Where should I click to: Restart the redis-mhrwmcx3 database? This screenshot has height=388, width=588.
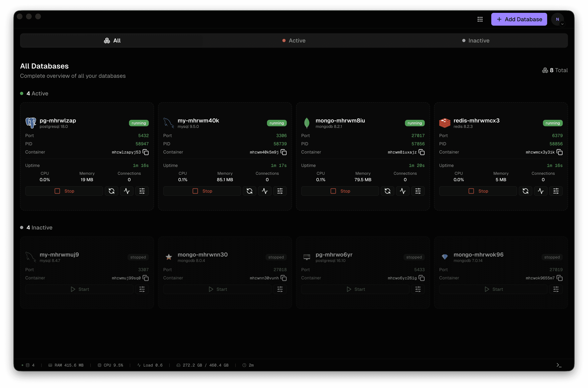526,191
